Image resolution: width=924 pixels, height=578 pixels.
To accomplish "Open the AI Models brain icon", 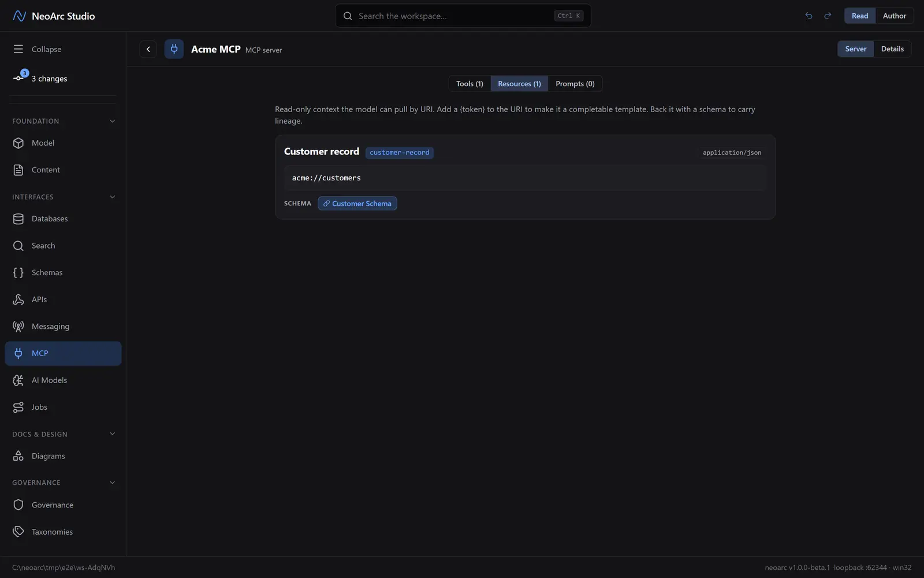I will [x=18, y=380].
